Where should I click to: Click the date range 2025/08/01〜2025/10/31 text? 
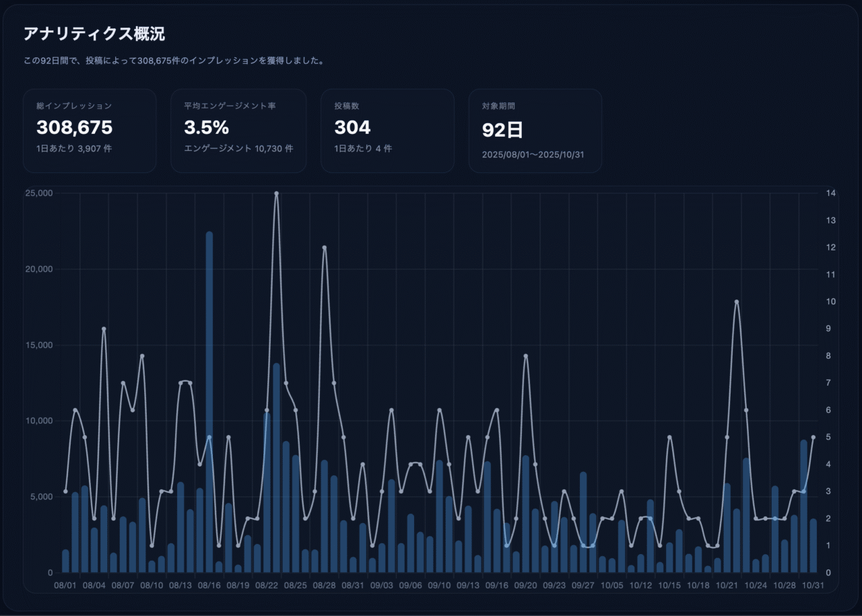533,155
